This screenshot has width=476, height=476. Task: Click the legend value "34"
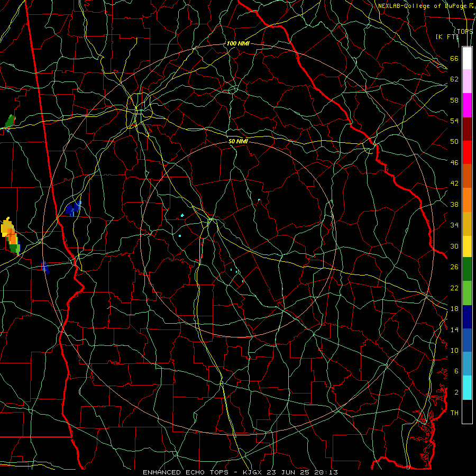[454, 225]
